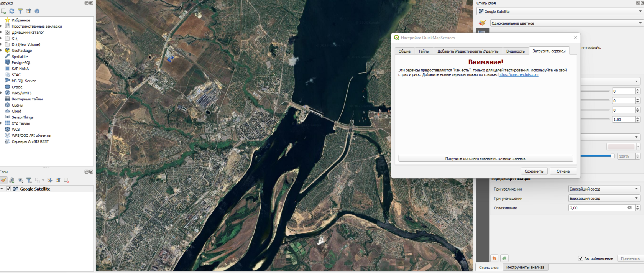Screen dimensions: 644x273
Task: Switch to Стиль слоя bottom tab
Action: tap(489, 268)
